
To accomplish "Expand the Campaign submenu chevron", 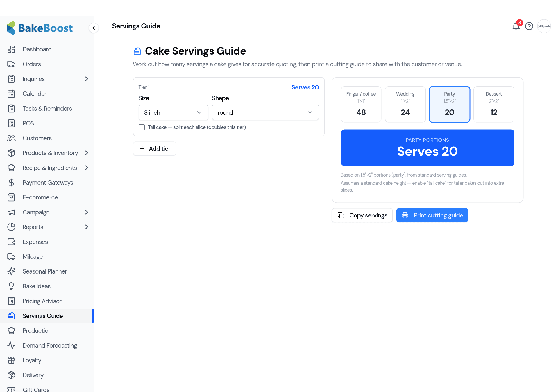I will 86,212.
